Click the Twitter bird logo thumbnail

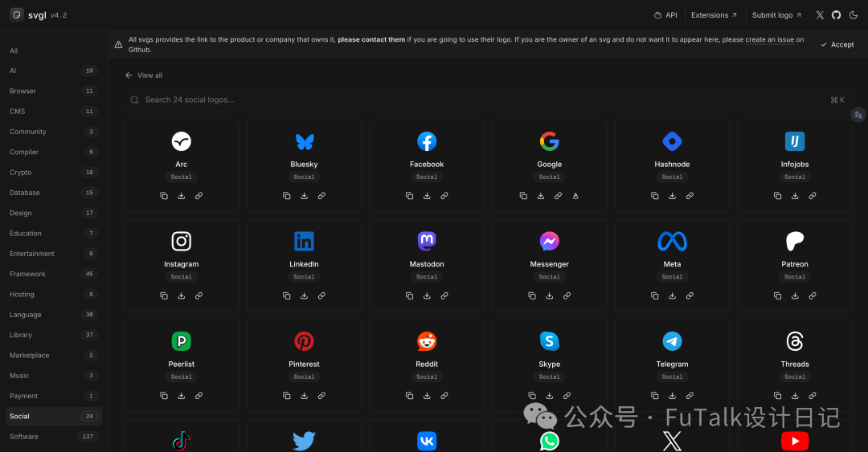(304, 441)
